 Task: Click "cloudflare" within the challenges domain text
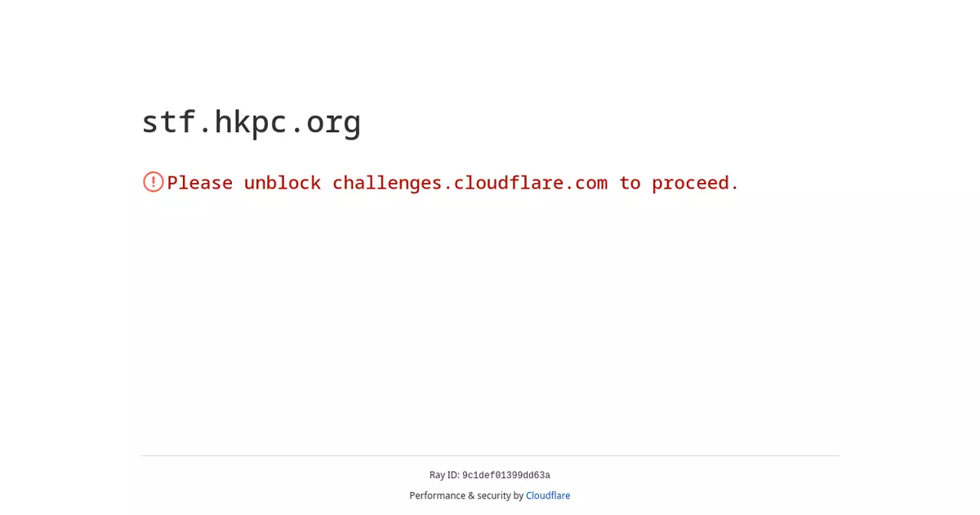tap(508, 183)
